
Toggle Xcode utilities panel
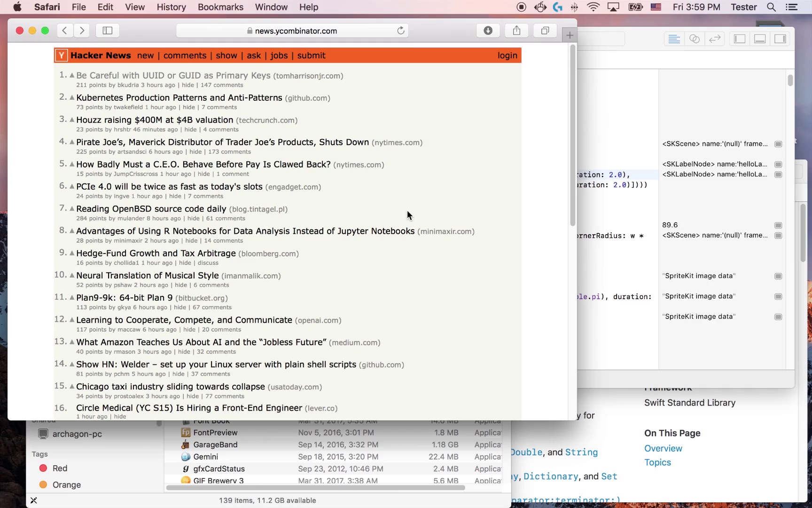tap(780, 39)
